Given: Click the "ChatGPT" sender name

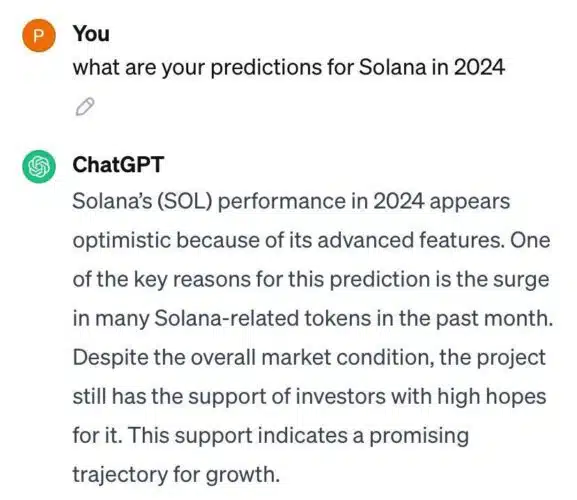Looking at the screenshot, I should [x=118, y=164].
